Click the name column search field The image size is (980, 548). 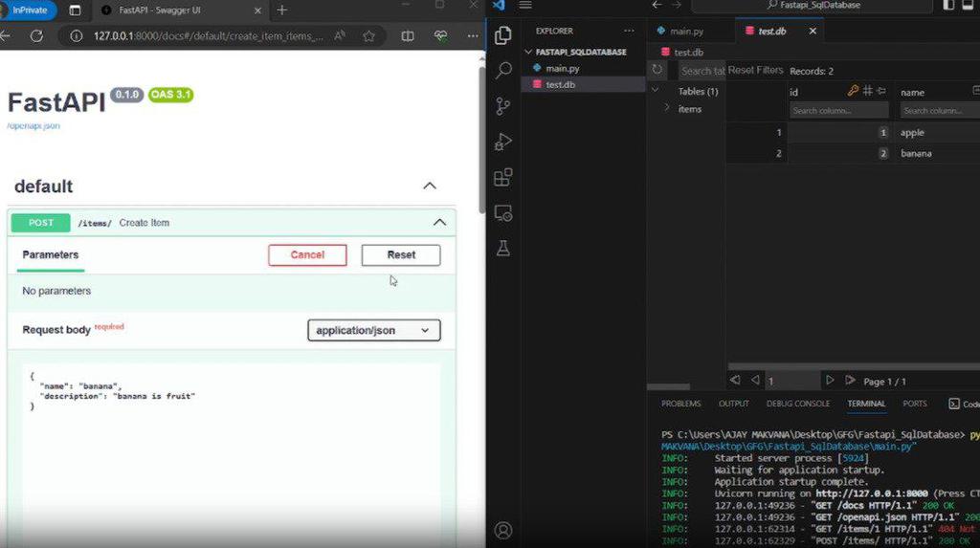pos(940,111)
